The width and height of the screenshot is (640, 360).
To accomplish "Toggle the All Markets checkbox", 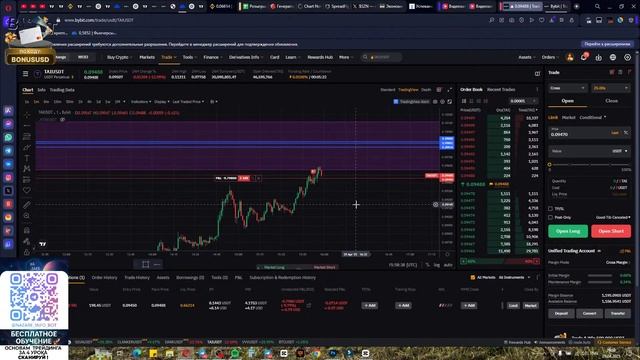I will tap(473, 278).
